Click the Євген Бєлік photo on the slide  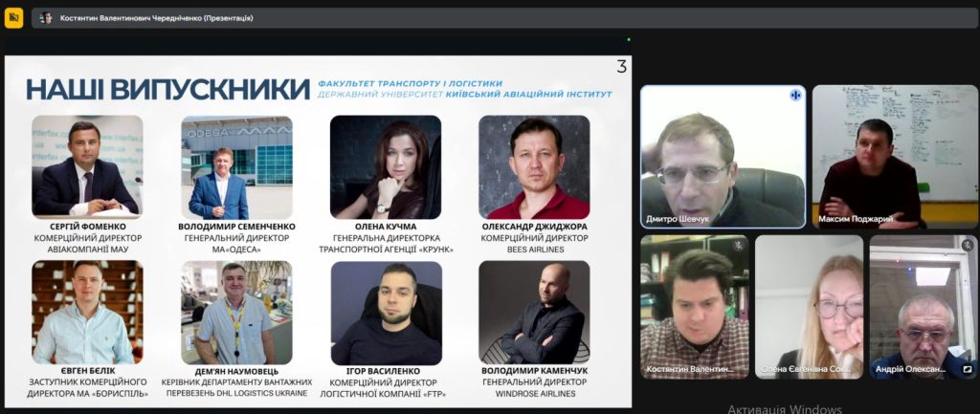click(x=87, y=313)
